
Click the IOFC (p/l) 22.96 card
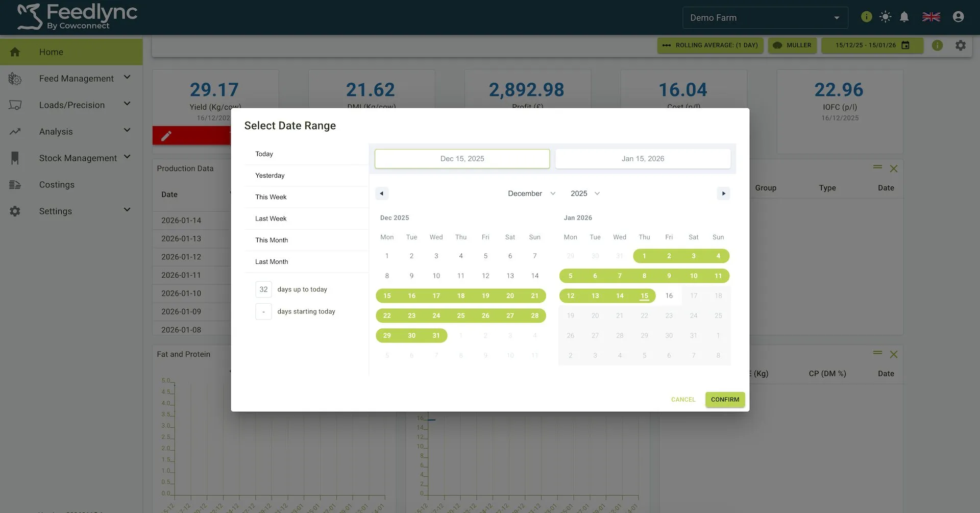point(840,112)
